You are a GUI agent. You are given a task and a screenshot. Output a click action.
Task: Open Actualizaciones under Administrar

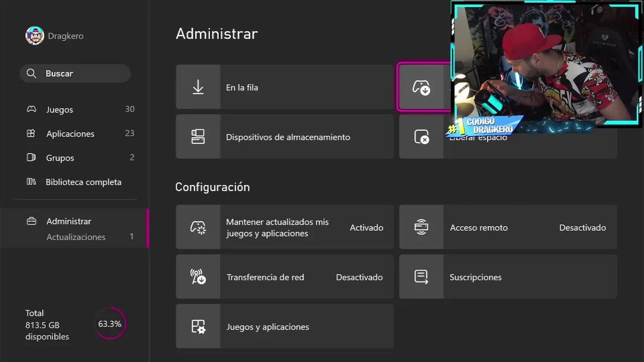(x=76, y=237)
